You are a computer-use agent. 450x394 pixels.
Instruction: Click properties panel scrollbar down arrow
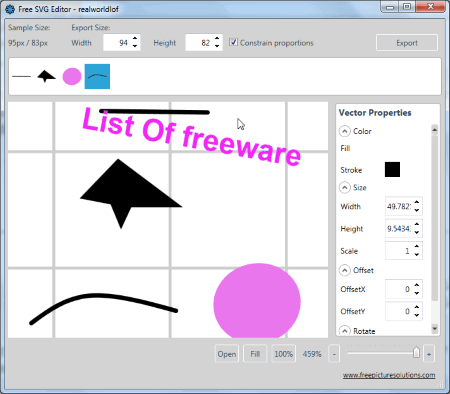pos(434,329)
